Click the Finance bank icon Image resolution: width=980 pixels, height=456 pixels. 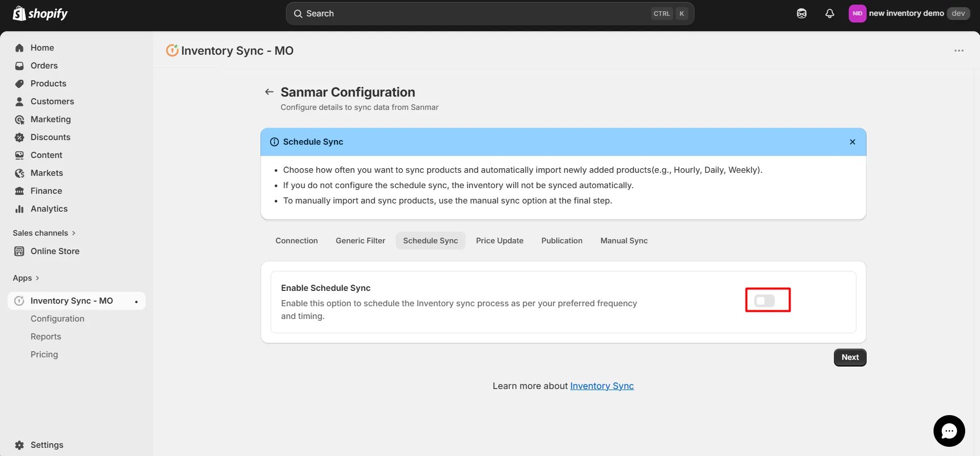click(19, 191)
